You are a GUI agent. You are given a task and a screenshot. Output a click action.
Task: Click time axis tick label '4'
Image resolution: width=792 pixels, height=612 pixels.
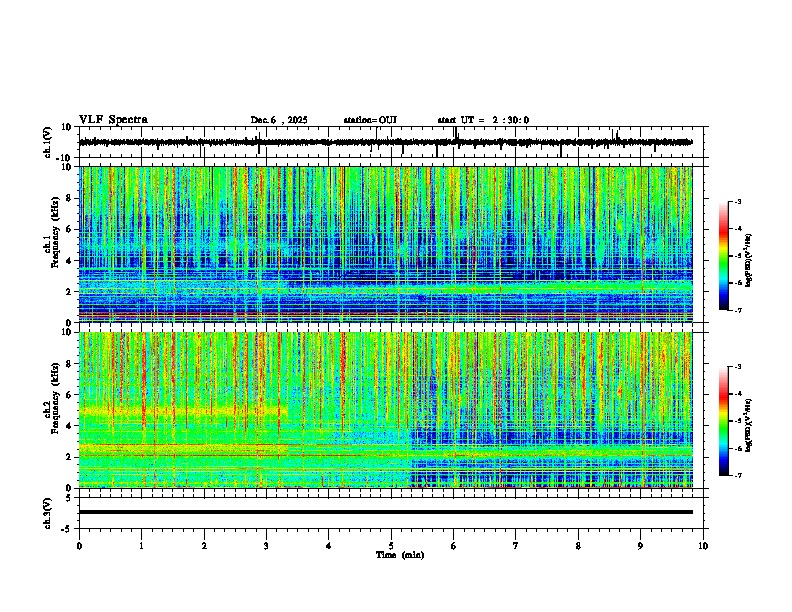[x=328, y=546]
